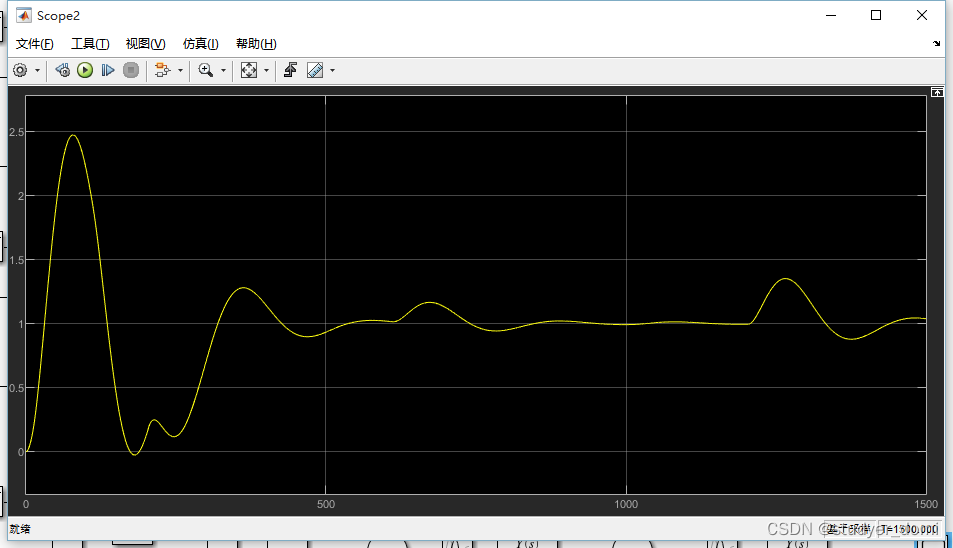This screenshot has width=953, height=548.
Task: Open the 仿真(I) menu
Action: tap(201, 44)
